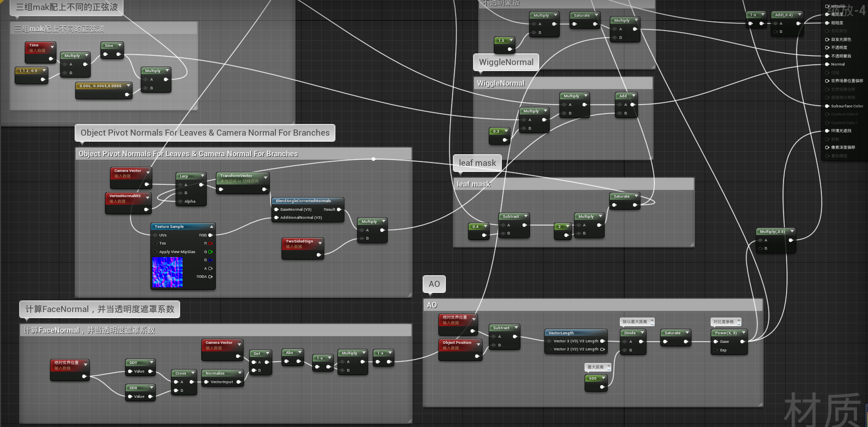The width and height of the screenshot is (868, 427).
Task: Expand the Lerp node dropdown arrow
Action: pyautogui.click(x=203, y=176)
